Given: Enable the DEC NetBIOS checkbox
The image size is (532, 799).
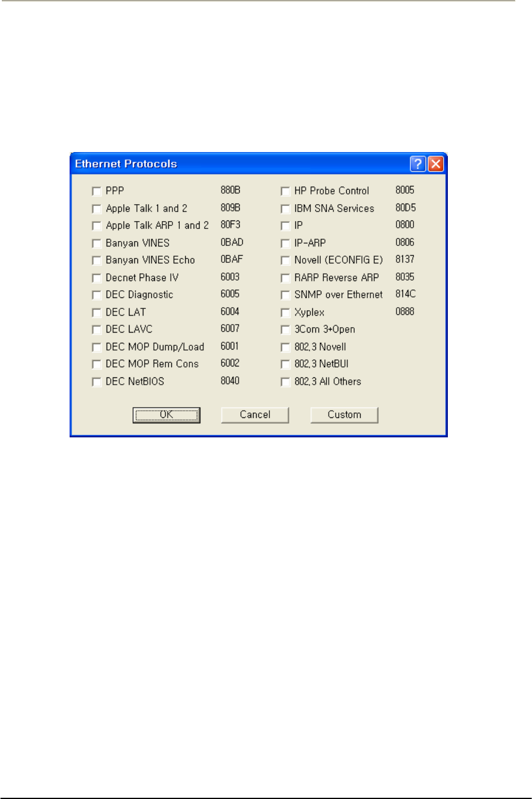Looking at the screenshot, I should (96, 382).
